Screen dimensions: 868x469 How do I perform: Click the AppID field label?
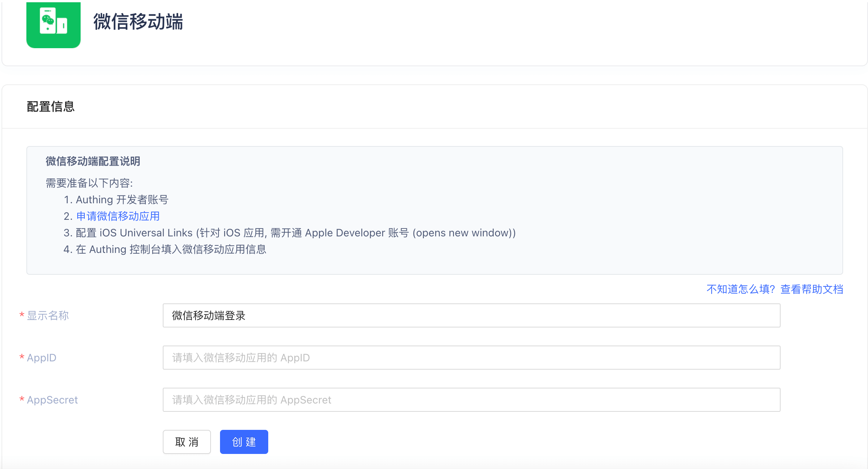pos(41,358)
